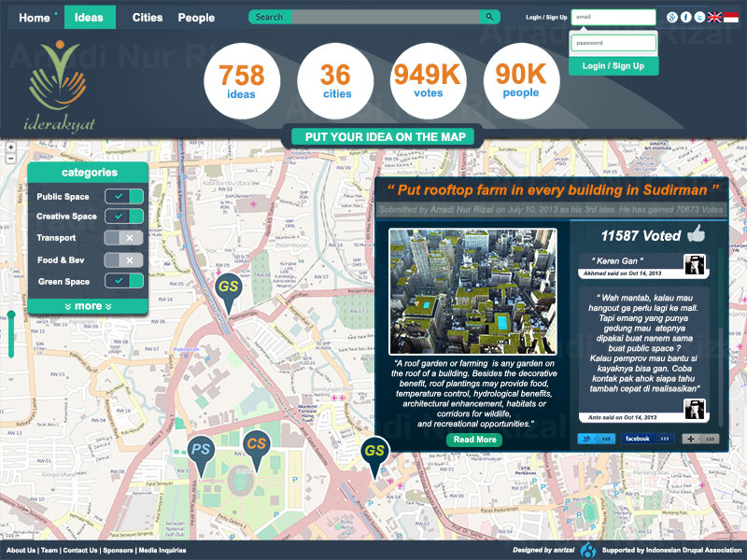Focus the email input field
Screen dimensions: 747x560
(613, 17)
